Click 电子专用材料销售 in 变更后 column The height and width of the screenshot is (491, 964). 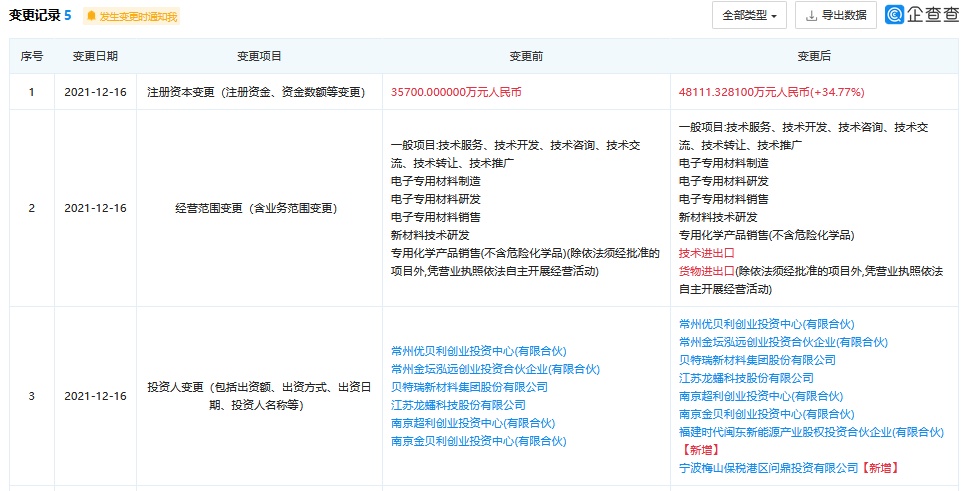(x=724, y=199)
